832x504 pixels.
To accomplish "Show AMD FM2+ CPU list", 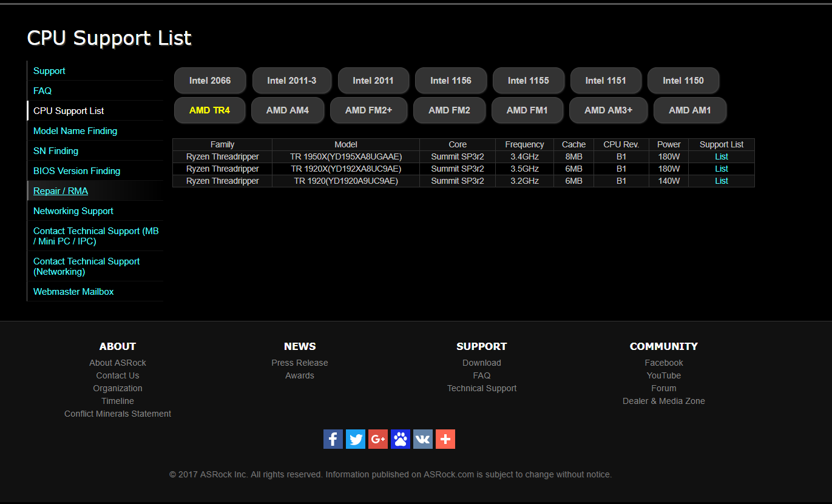I will point(369,110).
